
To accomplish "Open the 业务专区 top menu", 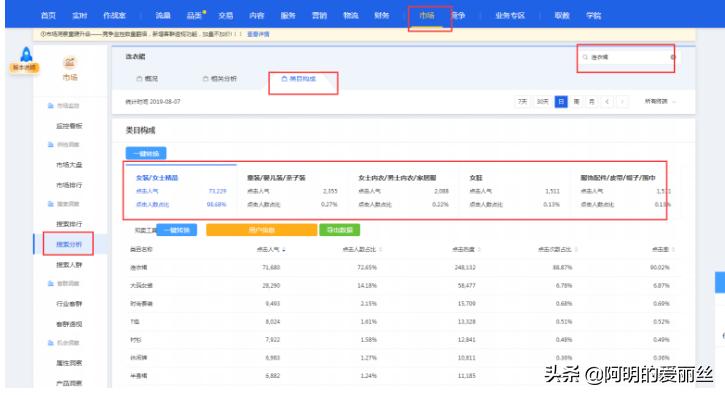I will pos(510,16).
